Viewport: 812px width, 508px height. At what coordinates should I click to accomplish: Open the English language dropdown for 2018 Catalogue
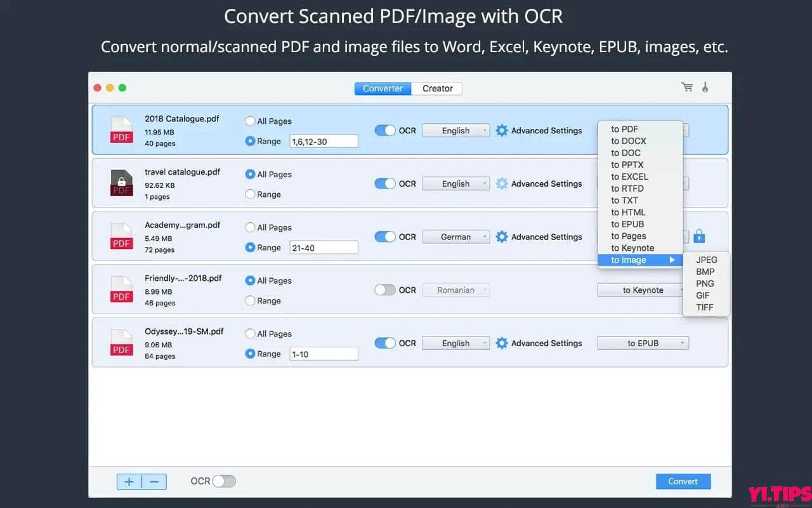click(455, 130)
